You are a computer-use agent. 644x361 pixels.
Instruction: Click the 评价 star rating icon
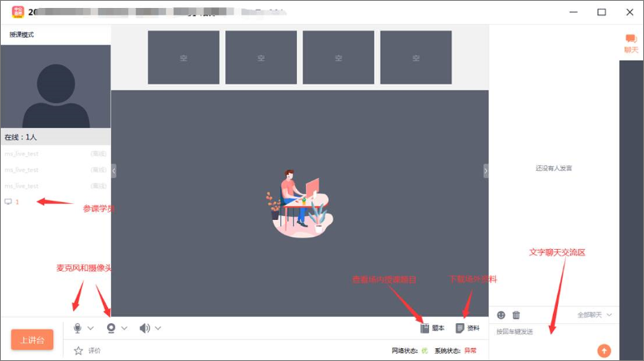tap(79, 351)
